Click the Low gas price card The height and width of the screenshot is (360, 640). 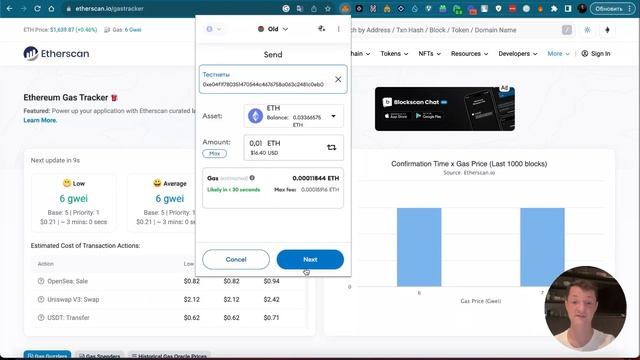point(73,203)
